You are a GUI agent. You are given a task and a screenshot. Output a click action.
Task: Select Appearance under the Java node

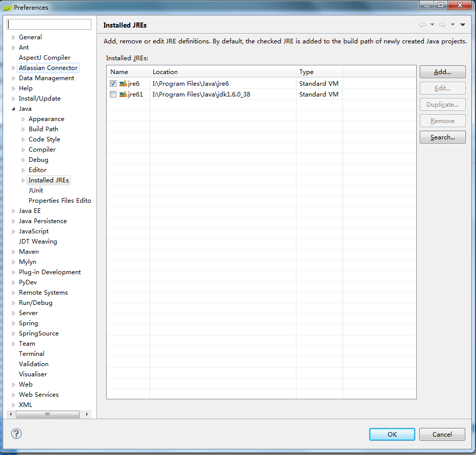(46, 119)
